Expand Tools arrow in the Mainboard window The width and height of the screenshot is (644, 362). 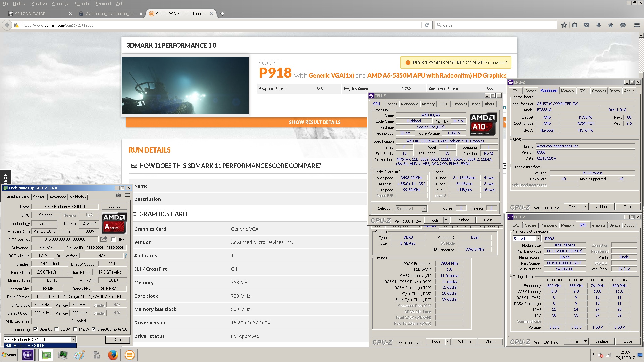(585, 207)
